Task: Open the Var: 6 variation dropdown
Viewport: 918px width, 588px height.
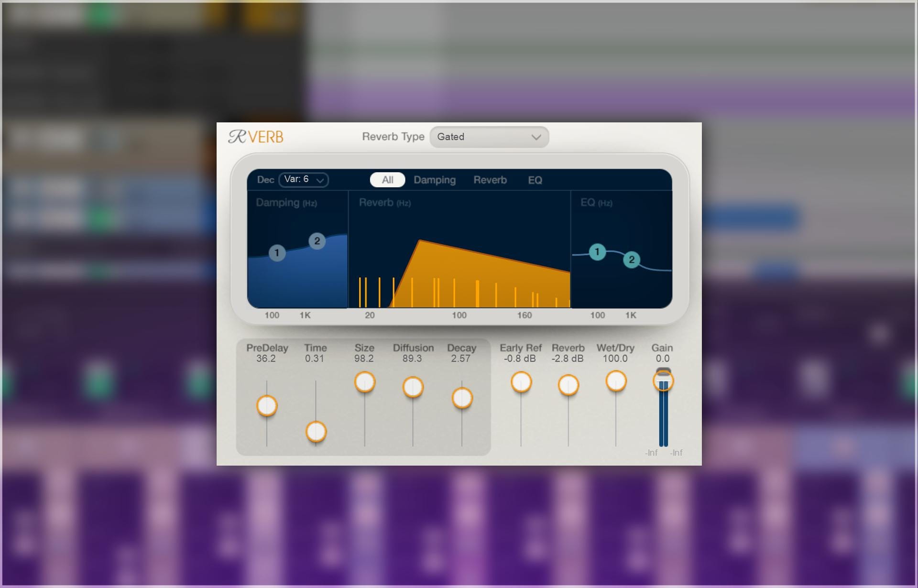Action: click(x=304, y=180)
